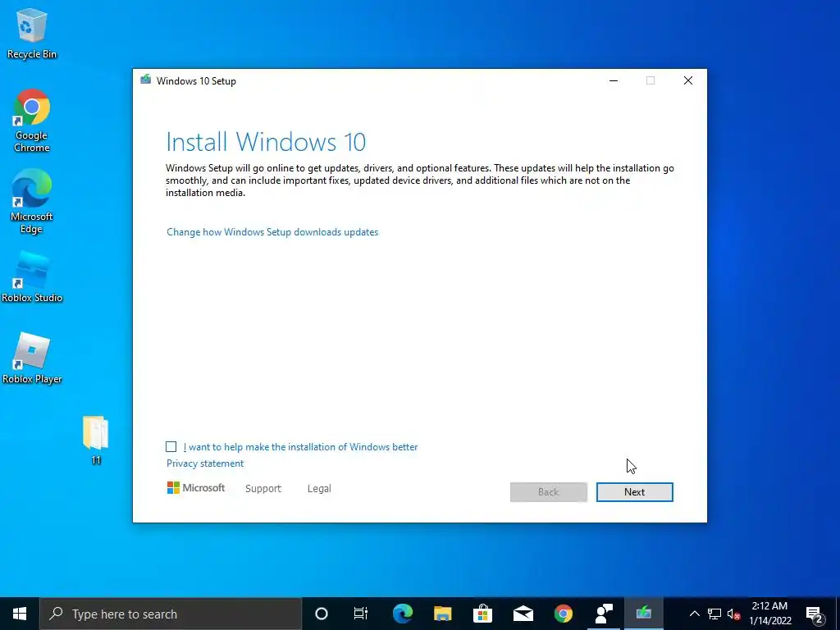
Task: Click the Windows 10 Setup title bar icon
Action: (x=145, y=80)
